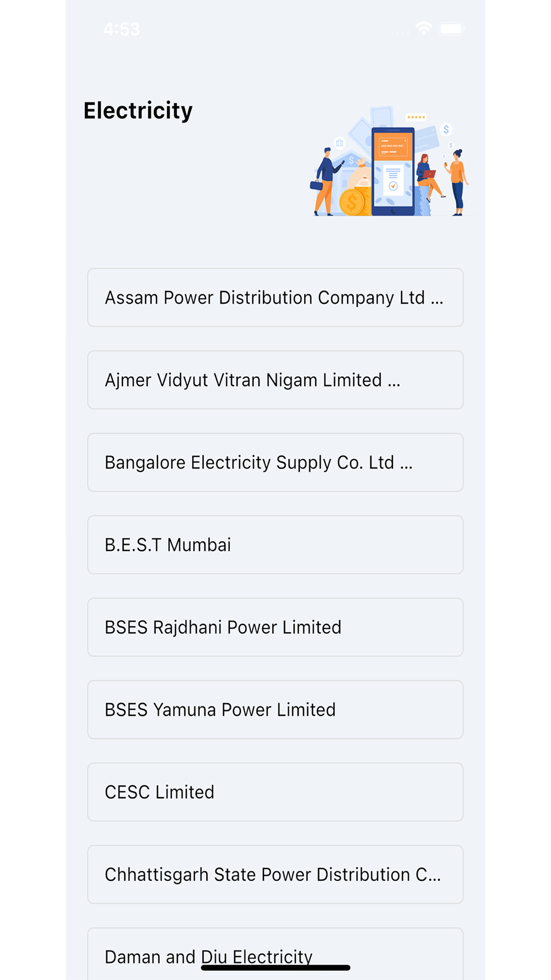Screen dimensions: 551x980
Task: Select Assam Power Distribution Company Ltd
Action: 275,298
